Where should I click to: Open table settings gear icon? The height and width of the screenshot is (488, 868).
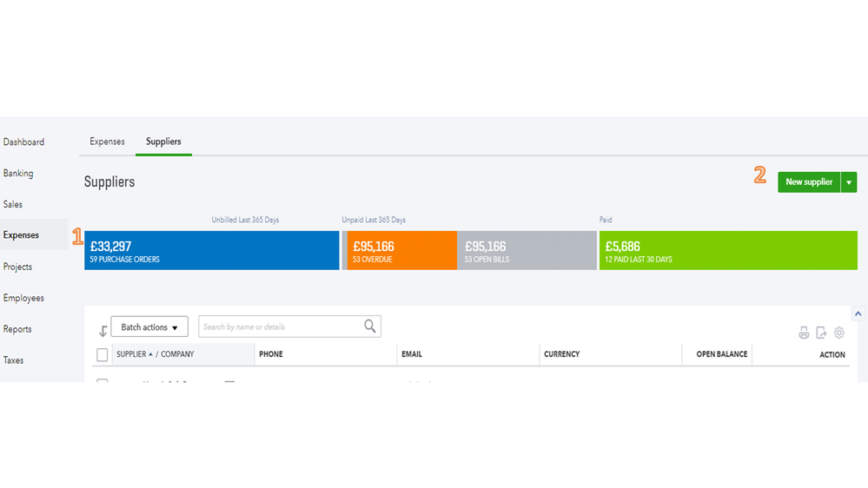839,333
